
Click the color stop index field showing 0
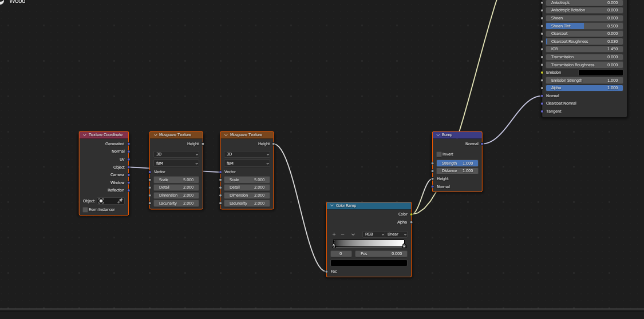pyautogui.click(x=341, y=254)
